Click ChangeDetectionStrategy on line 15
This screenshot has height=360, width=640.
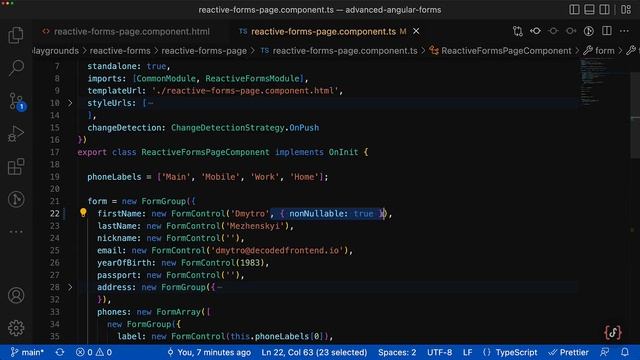[x=227, y=128]
